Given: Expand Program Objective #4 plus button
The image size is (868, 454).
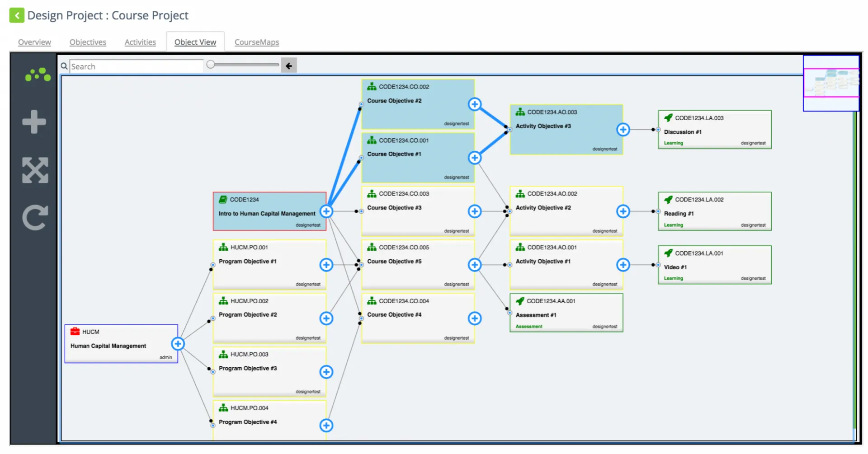Looking at the screenshot, I should click(326, 426).
